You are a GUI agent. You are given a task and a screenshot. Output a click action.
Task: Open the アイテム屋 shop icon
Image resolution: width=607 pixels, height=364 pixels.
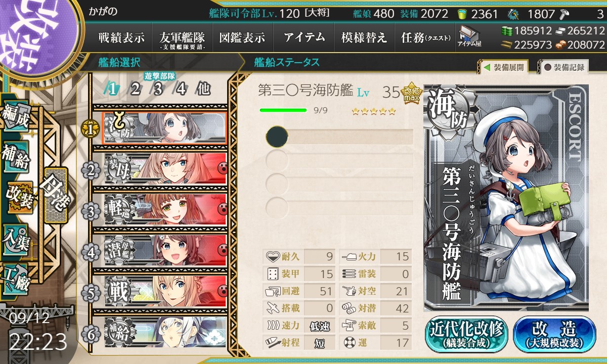pyautogui.click(x=470, y=37)
